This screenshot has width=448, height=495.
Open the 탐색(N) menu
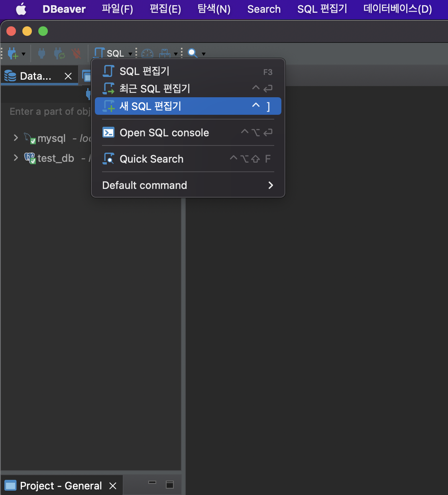click(x=214, y=9)
